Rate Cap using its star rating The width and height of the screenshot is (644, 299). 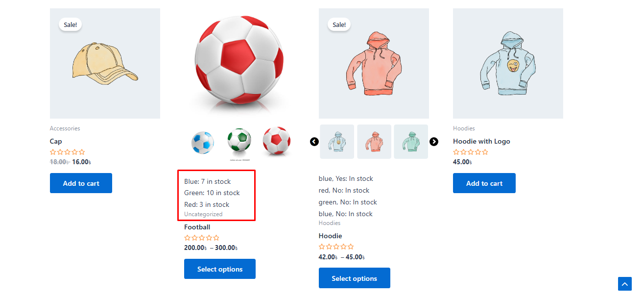68,152
